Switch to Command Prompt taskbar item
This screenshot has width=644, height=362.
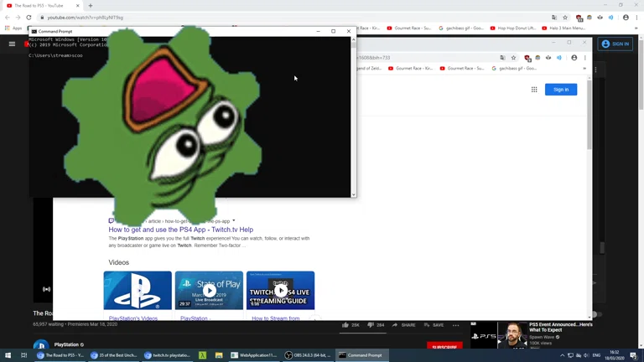[x=362, y=355]
